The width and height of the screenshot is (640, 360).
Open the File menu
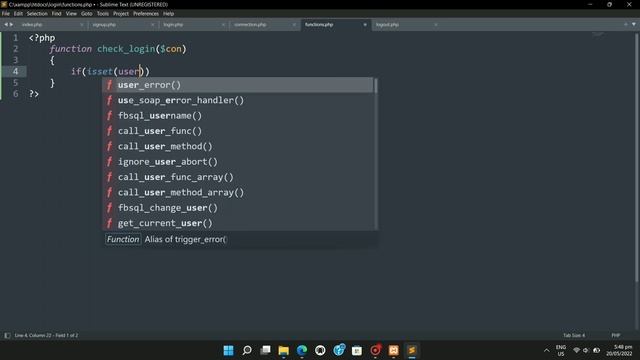point(6,13)
